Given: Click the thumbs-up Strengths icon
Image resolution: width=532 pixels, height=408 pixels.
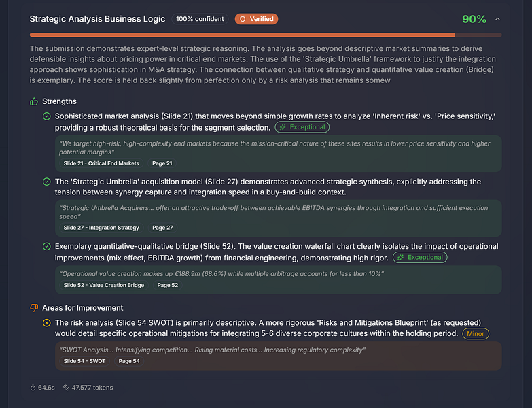Looking at the screenshot, I should [34, 101].
